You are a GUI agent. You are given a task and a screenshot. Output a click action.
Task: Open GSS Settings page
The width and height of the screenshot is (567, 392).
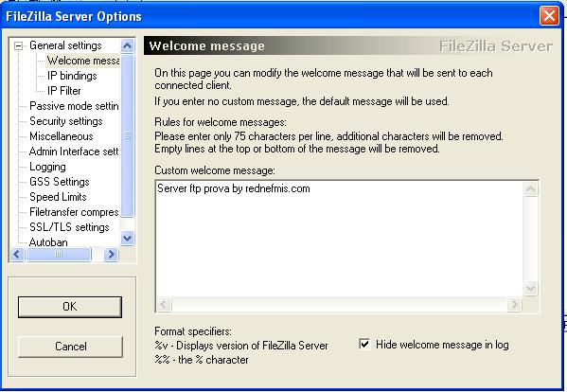60,182
